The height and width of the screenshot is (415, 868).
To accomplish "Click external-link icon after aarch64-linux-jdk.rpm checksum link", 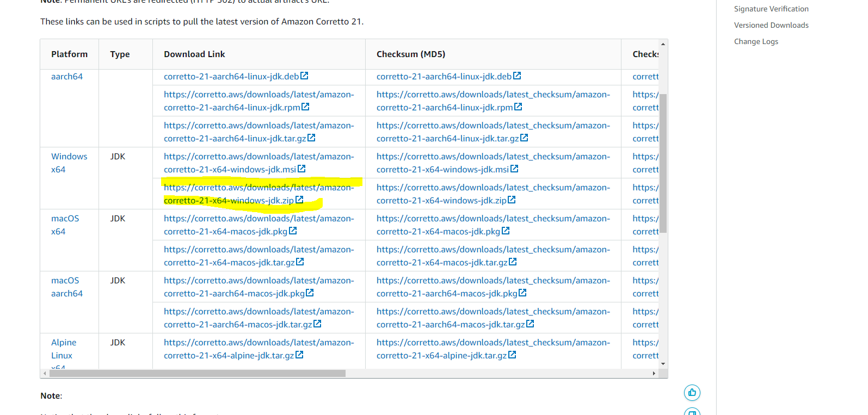I will tap(518, 107).
